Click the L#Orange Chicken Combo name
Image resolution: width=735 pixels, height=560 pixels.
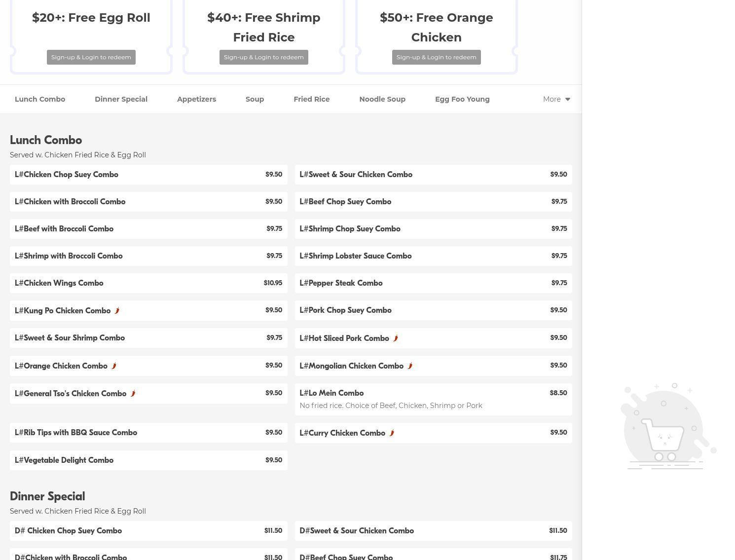pyautogui.click(x=61, y=366)
